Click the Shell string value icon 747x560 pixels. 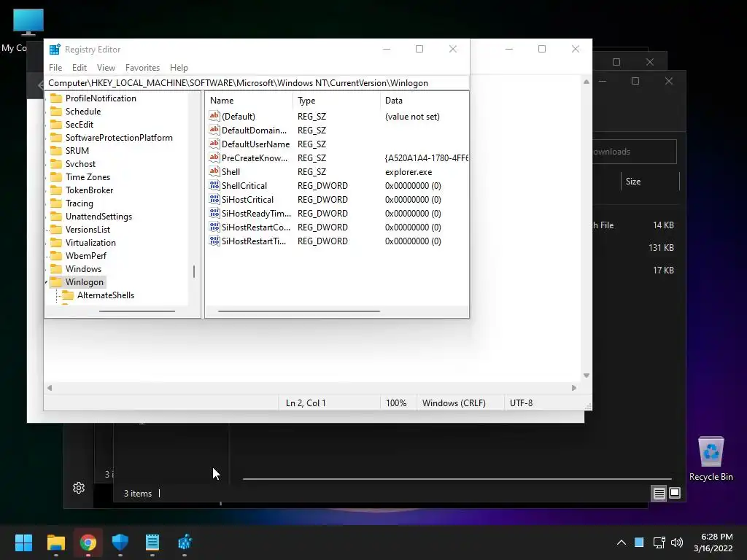pos(214,171)
